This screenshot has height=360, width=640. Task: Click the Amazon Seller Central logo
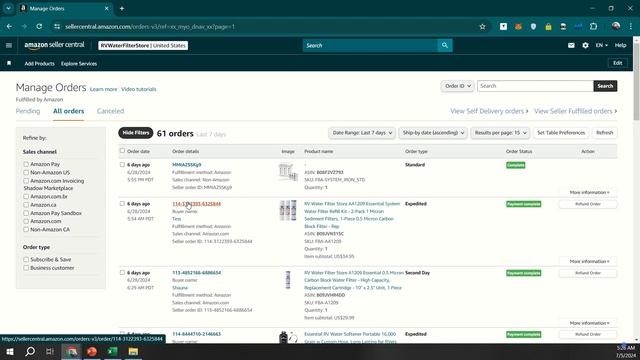coord(54,45)
